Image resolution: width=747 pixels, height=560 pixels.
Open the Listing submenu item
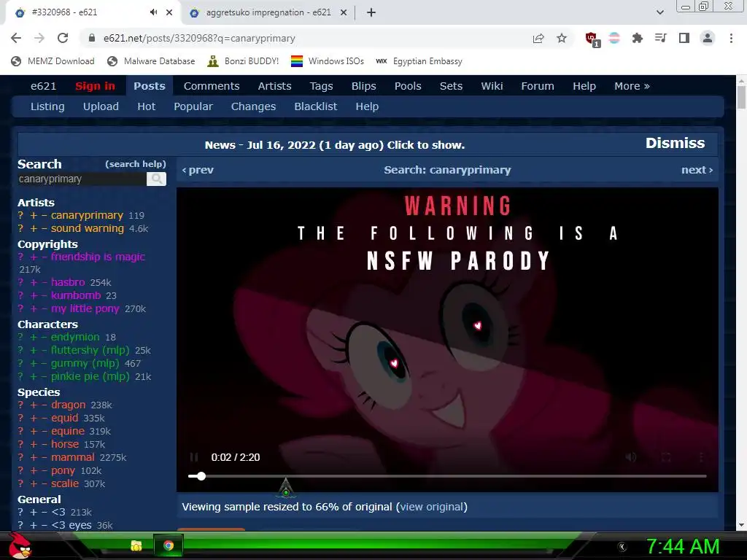click(x=47, y=106)
